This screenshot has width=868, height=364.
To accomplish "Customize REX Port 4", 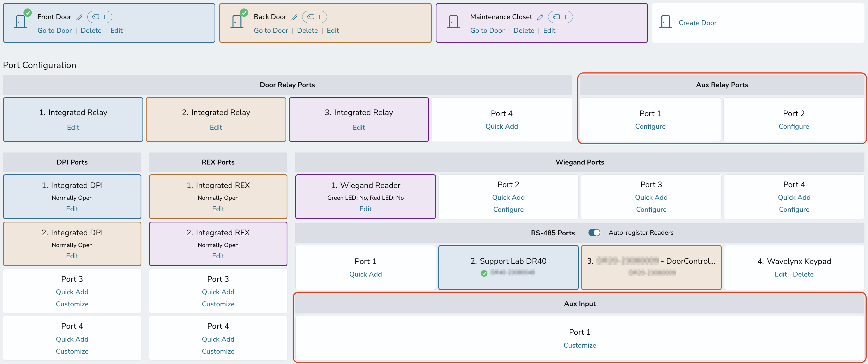I will (218, 351).
